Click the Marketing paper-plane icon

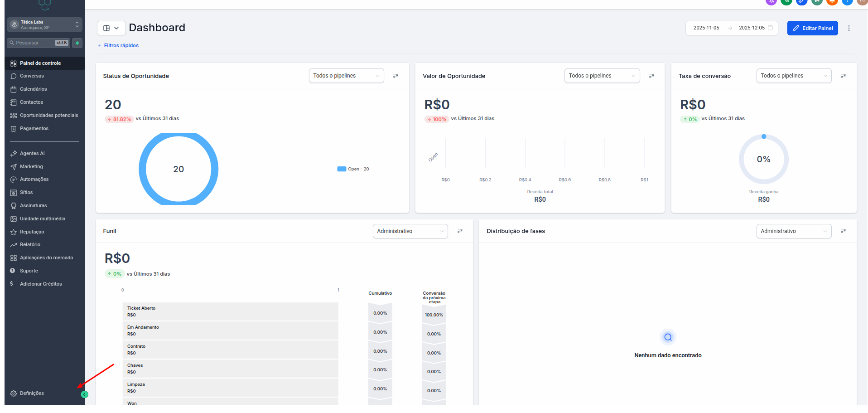[x=14, y=167]
